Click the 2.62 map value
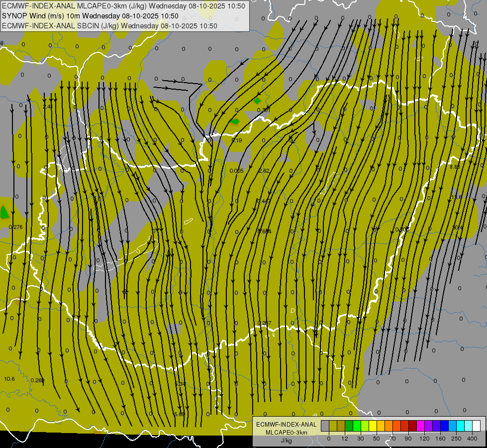 point(264,171)
